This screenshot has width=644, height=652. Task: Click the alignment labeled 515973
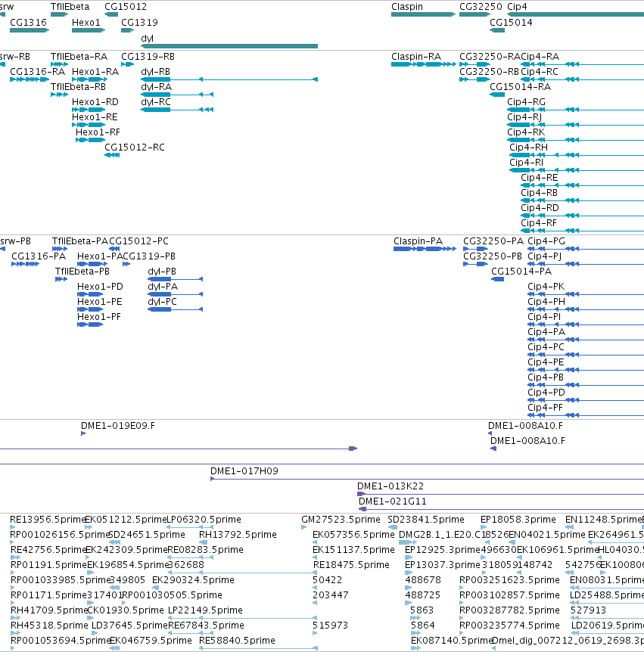point(315,633)
